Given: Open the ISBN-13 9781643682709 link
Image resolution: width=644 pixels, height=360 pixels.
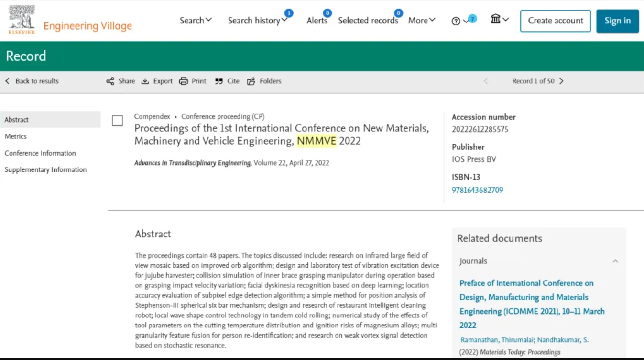Looking at the screenshot, I should click(x=477, y=190).
